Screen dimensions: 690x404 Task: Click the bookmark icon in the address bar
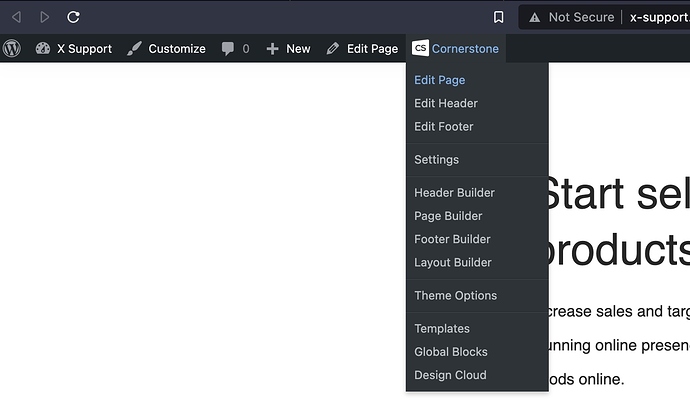coord(499,17)
